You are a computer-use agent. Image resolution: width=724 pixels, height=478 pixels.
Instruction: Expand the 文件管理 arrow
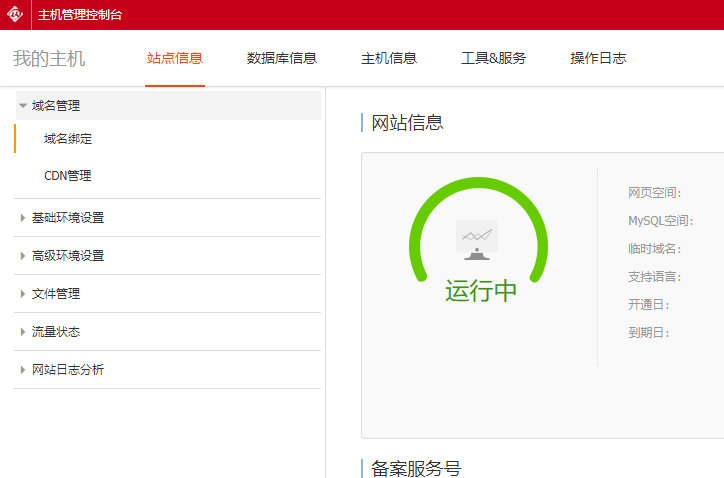(22, 293)
